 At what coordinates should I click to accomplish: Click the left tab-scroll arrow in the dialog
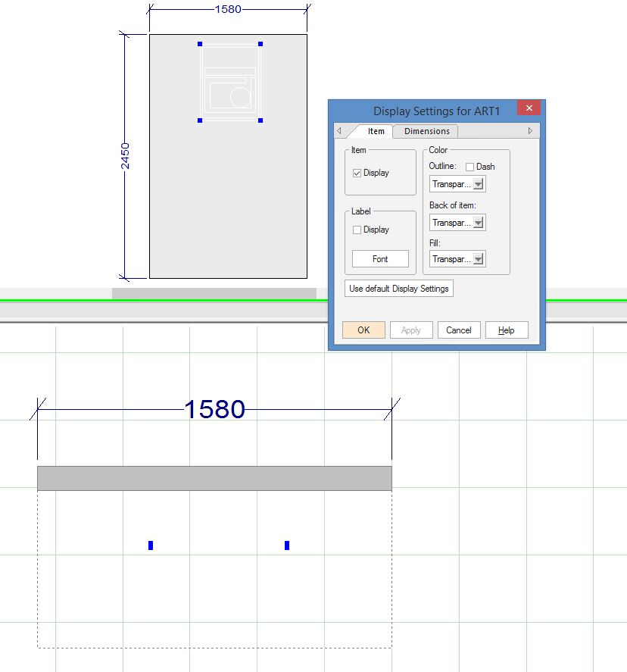click(x=338, y=131)
